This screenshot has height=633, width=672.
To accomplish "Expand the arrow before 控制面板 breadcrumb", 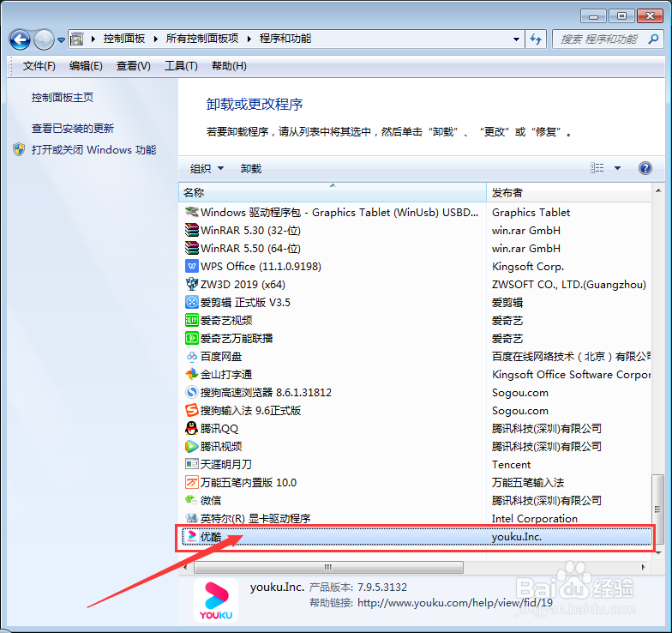I will (x=93, y=39).
